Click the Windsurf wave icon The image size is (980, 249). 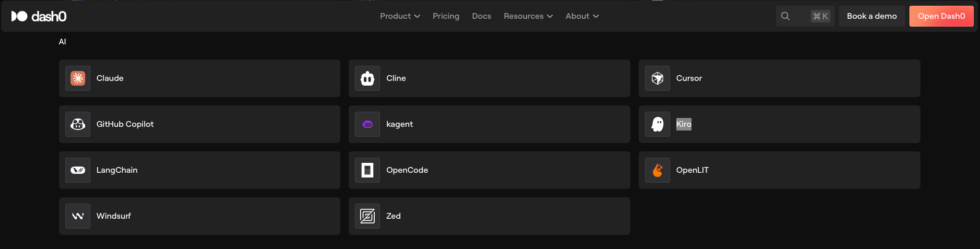tap(78, 216)
